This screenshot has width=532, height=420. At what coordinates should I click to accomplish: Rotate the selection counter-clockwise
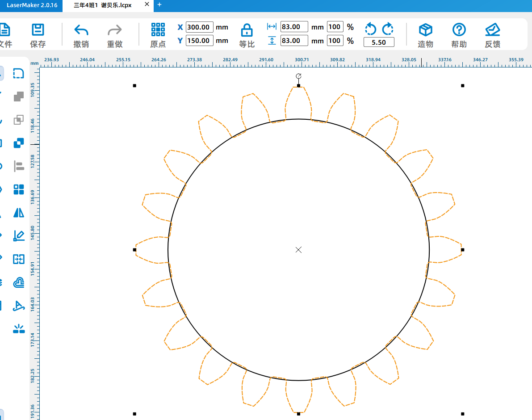click(x=371, y=29)
